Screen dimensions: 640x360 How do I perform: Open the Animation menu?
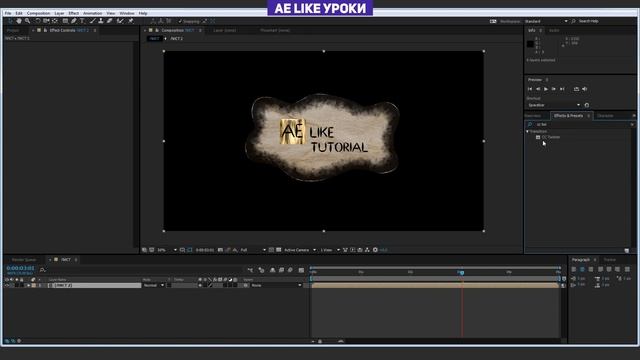coord(92,13)
